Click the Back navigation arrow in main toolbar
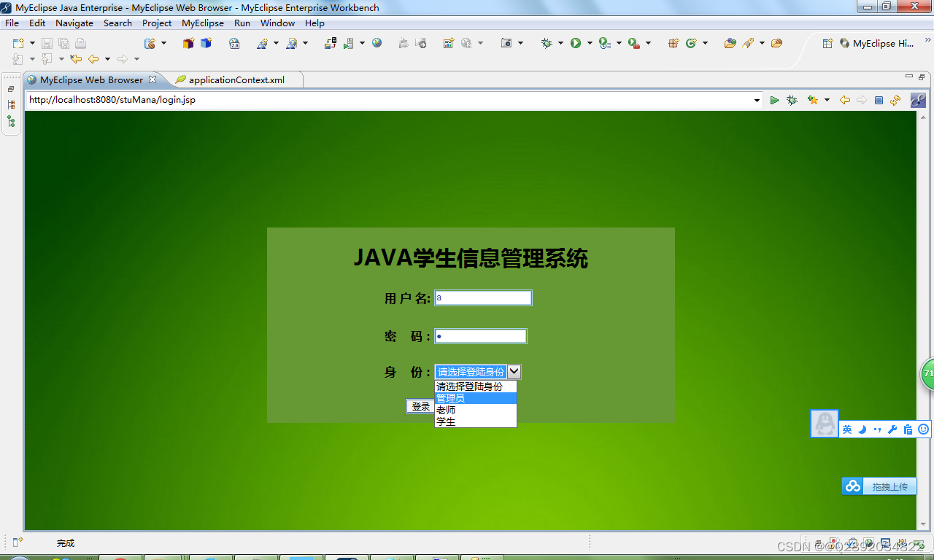Viewport: 934px width, 560px height. pyautogui.click(x=93, y=59)
